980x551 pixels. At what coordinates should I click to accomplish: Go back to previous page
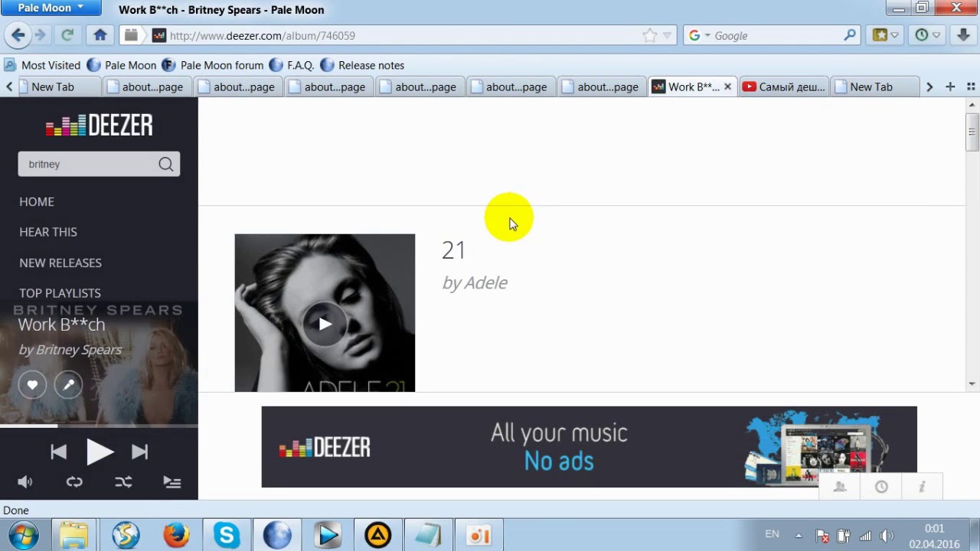pos(18,35)
